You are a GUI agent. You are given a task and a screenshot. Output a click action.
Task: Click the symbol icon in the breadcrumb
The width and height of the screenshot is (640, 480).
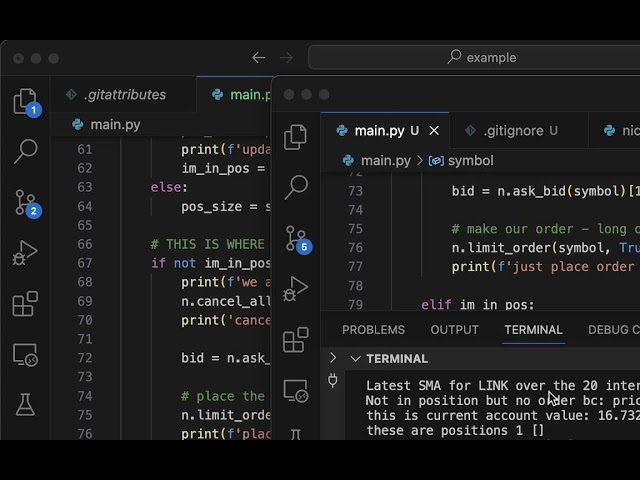pyautogui.click(x=436, y=161)
